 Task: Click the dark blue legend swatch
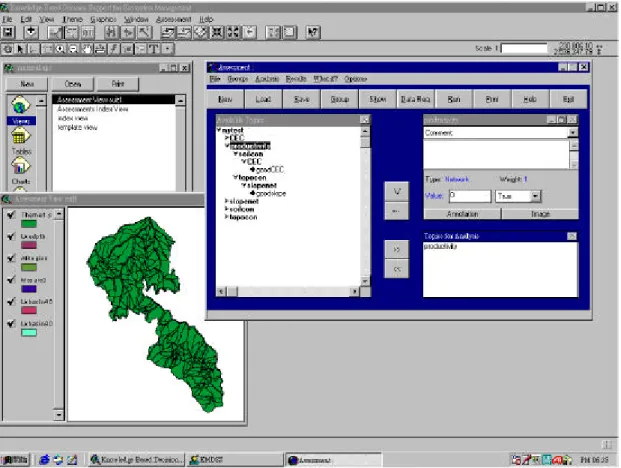tap(29, 289)
